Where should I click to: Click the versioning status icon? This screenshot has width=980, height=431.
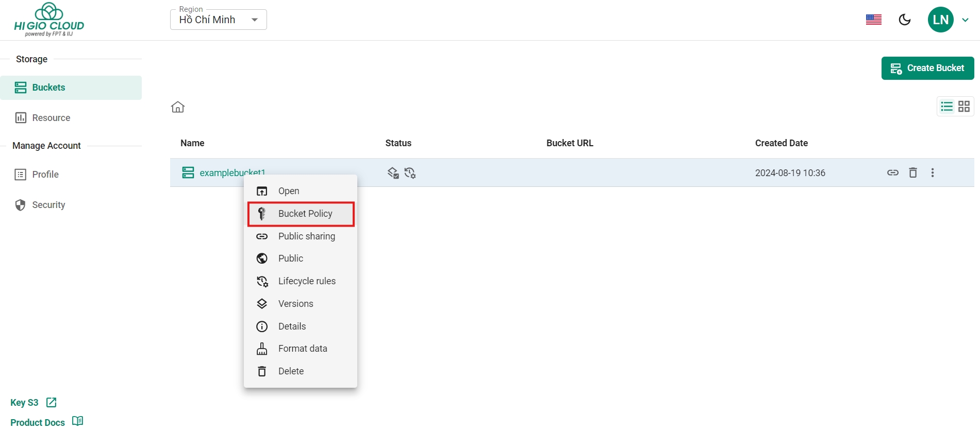393,173
